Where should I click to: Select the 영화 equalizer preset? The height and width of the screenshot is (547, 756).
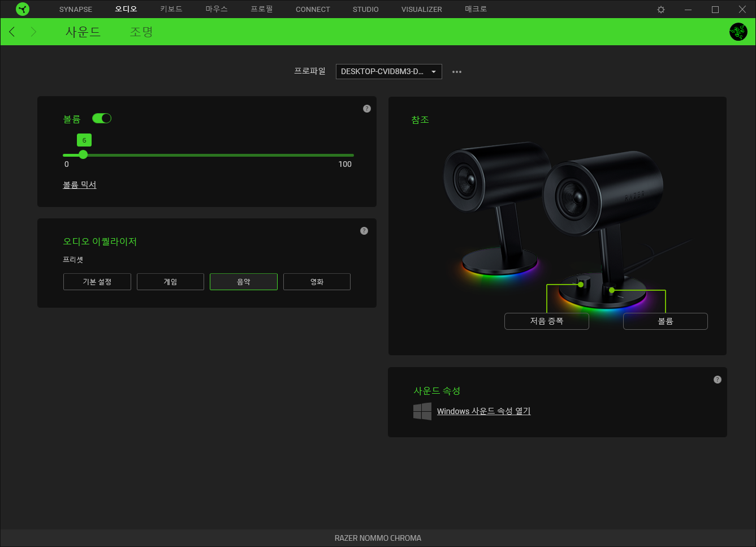(x=317, y=282)
